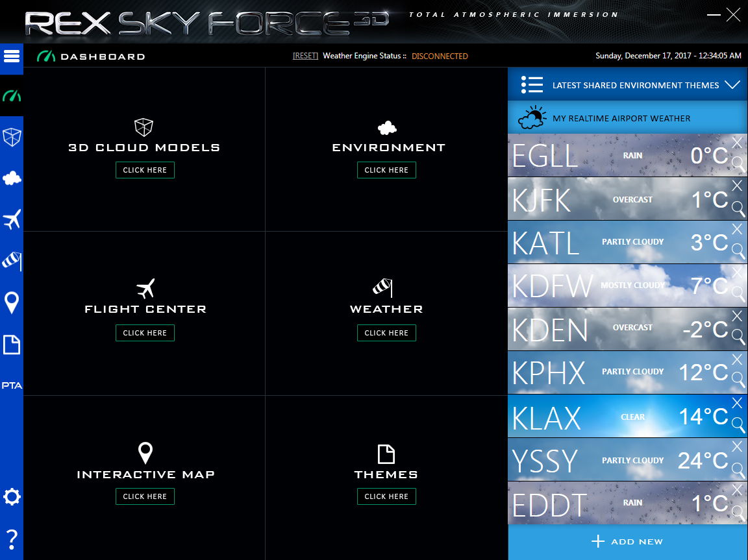Remove KDFW airport with its X
748x560 pixels.
click(737, 272)
